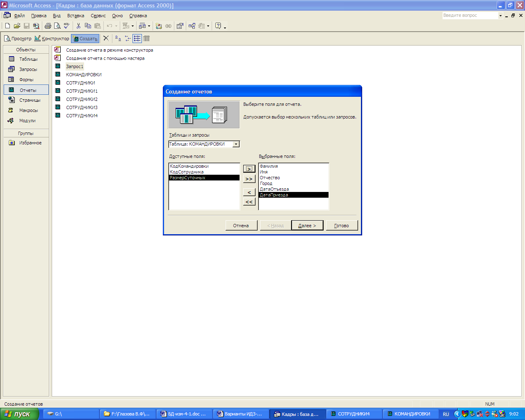Select КодКомандировки in available fields
Screen dimensions: 525x420
tap(204, 166)
